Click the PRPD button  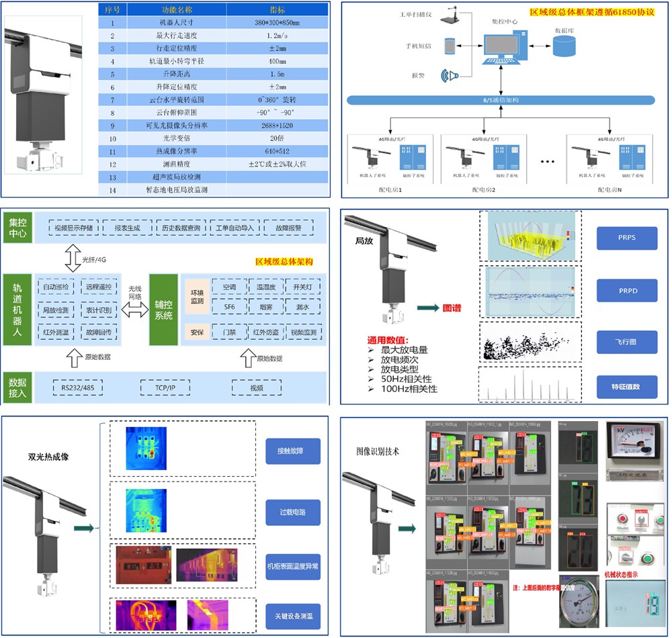point(626,290)
